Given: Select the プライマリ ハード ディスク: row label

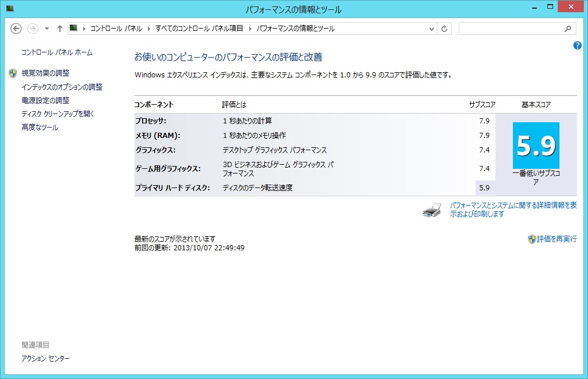Looking at the screenshot, I should 172,188.
